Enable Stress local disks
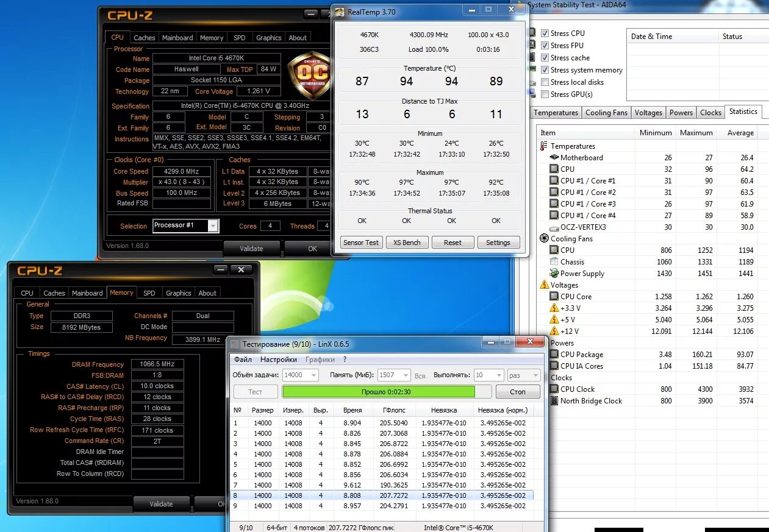This screenshot has height=532, width=769. [x=545, y=82]
